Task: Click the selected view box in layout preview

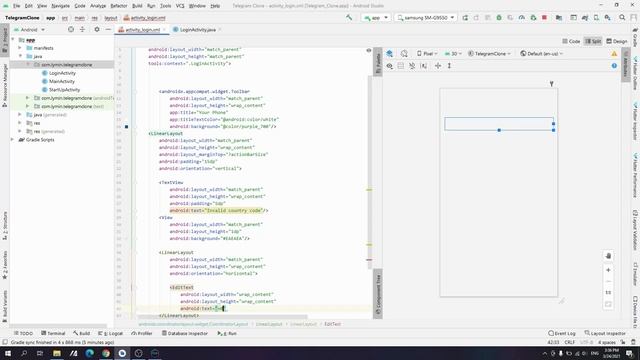Action: [499, 124]
